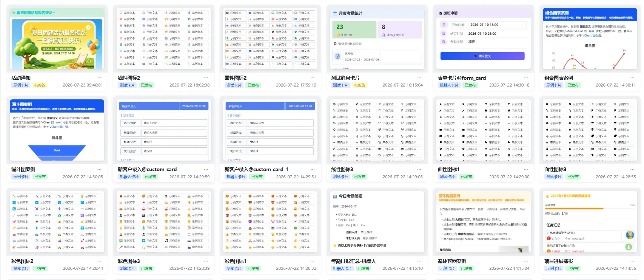Open the 新客户录入@custom_card preview
Image resolution: width=644 pixels, height=280 pixels.
(163, 131)
